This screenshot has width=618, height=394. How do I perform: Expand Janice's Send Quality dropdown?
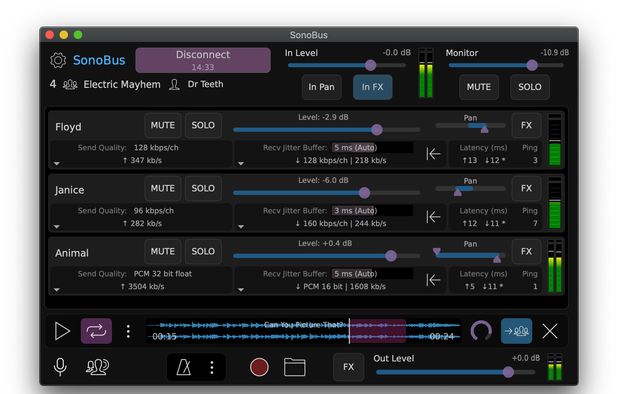click(57, 227)
